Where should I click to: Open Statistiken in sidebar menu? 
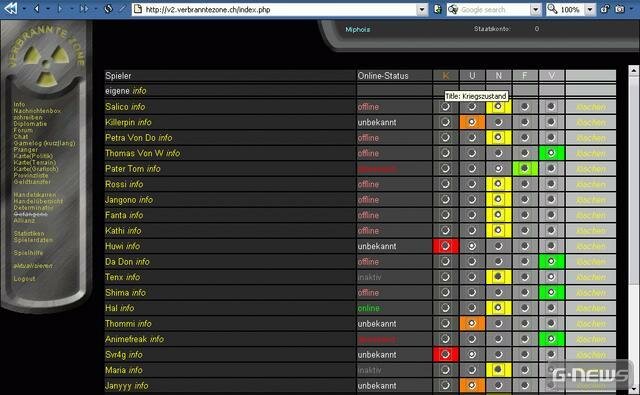click(29, 233)
